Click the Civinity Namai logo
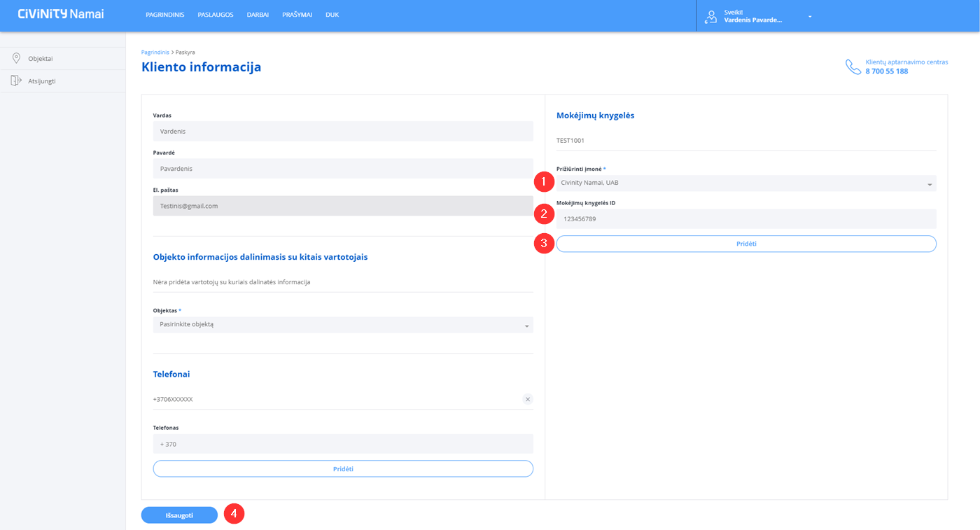Screen dimensions: 980x530 (x=60, y=14)
